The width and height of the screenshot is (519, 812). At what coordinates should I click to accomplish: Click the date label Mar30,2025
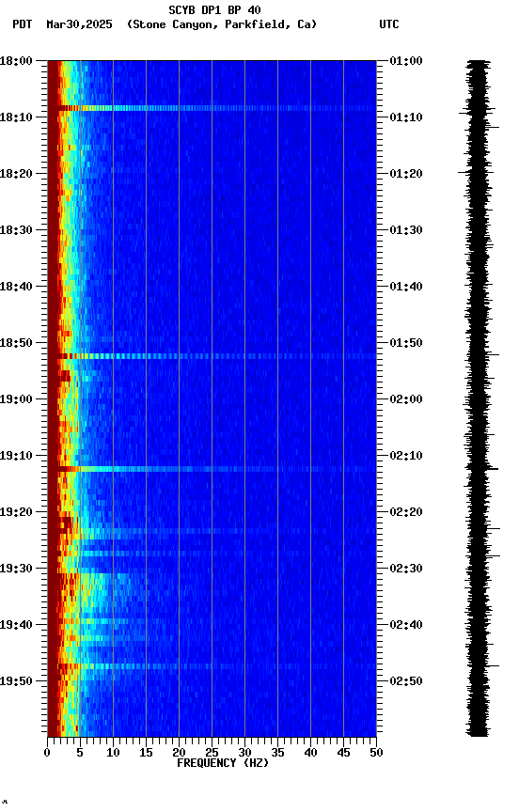point(79,24)
